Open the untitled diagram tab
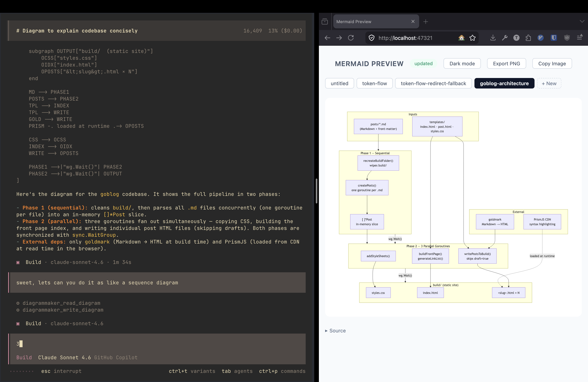Screen dimensions: 588x382 click(x=339, y=83)
